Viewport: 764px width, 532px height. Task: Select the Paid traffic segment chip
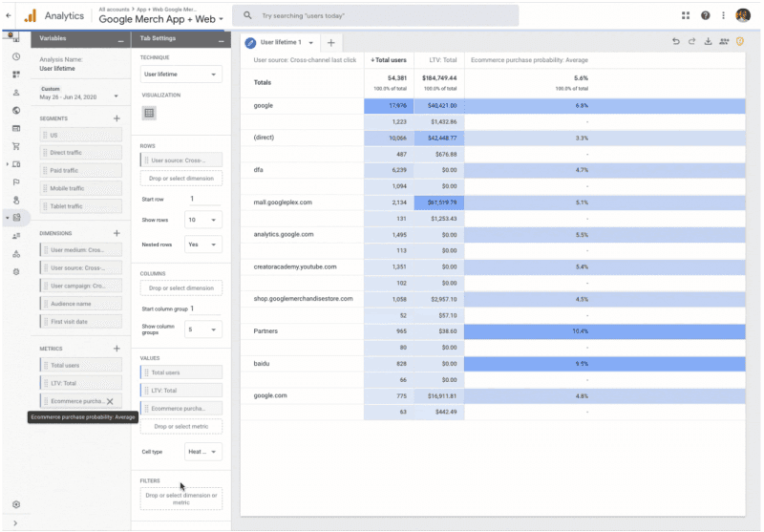click(x=81, y=171)
